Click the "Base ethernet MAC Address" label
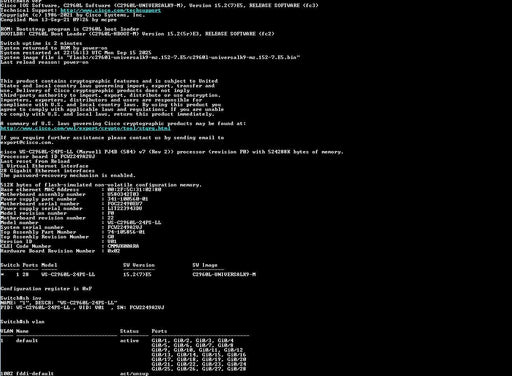Screen dimensions: 512x376 click(40, 189)
